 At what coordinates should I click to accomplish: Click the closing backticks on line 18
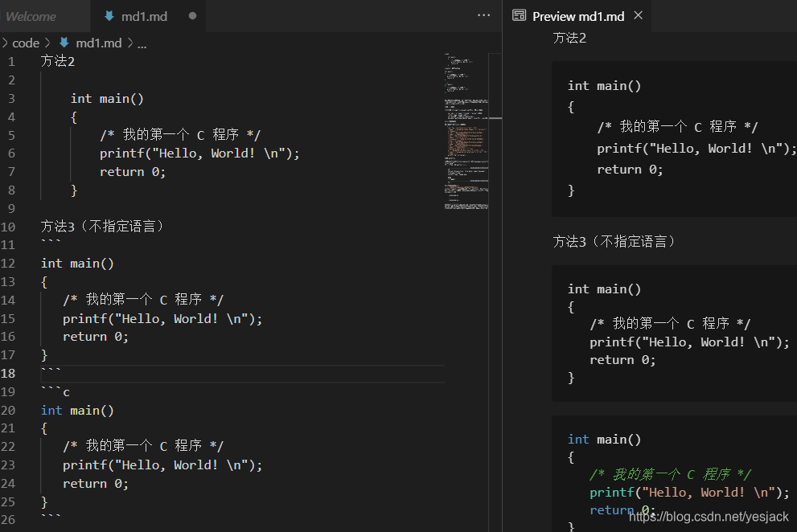[x=51, y=370]
